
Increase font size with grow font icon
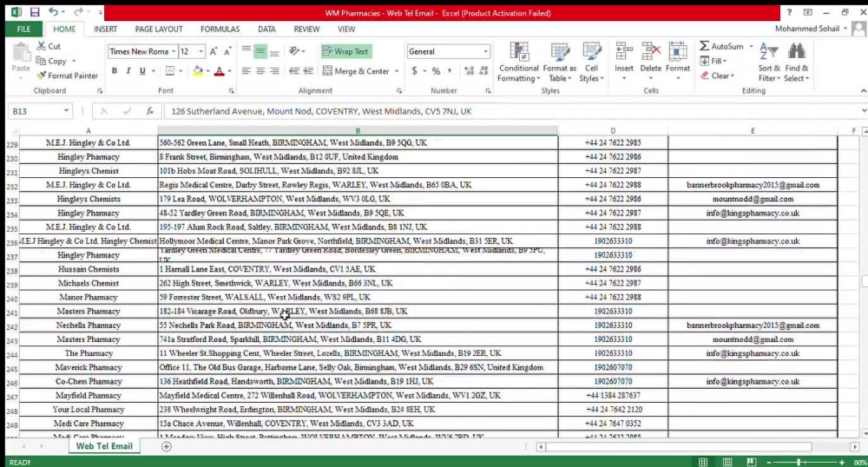[x=214, y=51]
